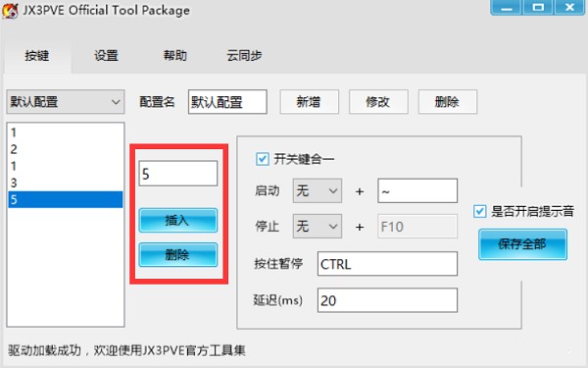Select key list row "2"
Screen dimensions: 588x368
[66, 149]
